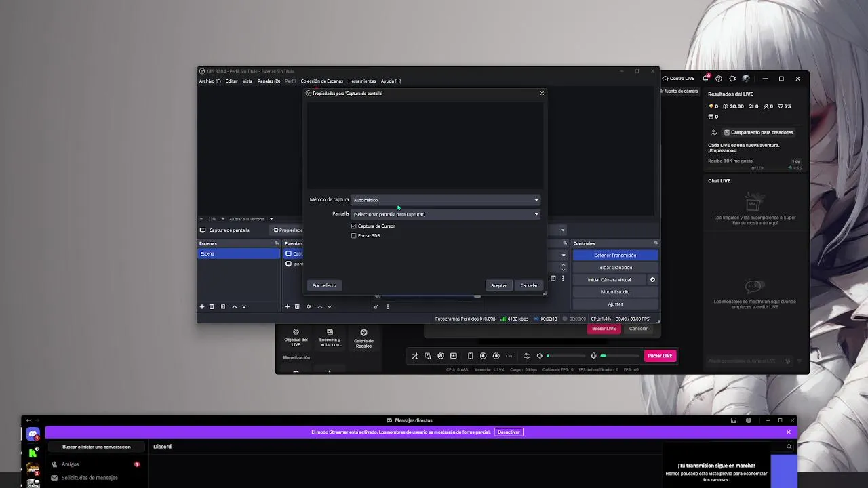
Task: Move the selected source down
Action: [330, 306]
